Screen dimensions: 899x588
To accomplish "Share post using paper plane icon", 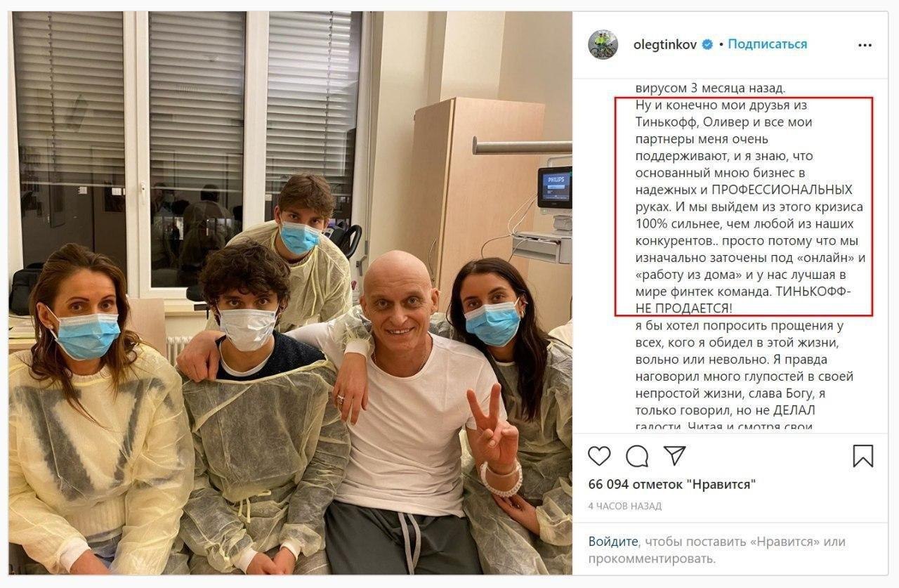I will coord(675,456).
